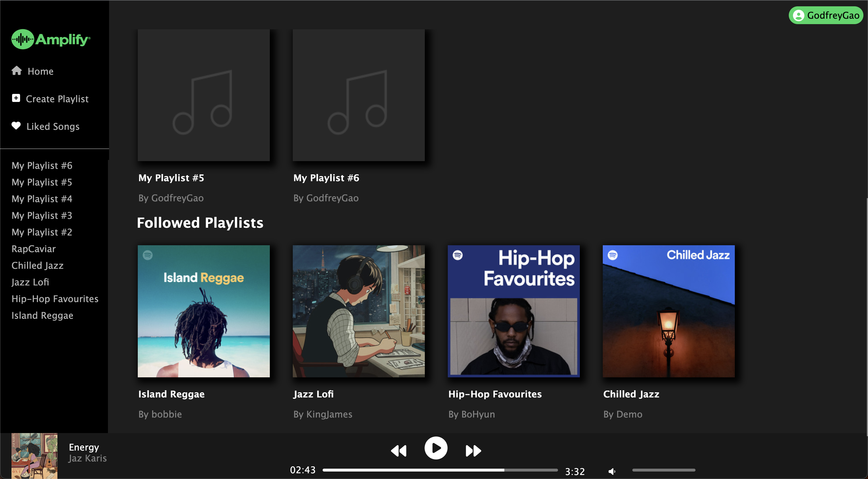The width and height of the screenshot is (868, 479).
Task: Click the Create Playlist plus icon
Action: click(16, 98)
